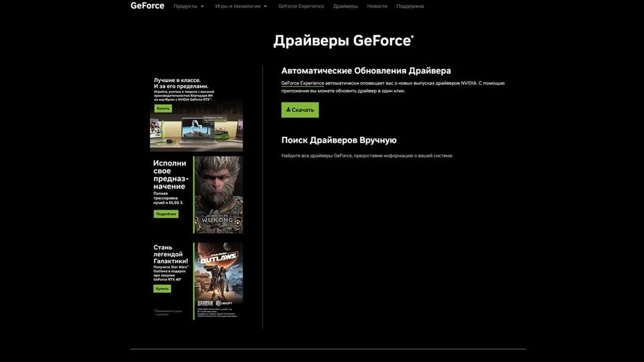Viewport: 644px width, 362px height.
Task: Open the Star Wars Outlaws poster image
Action: 218,281
